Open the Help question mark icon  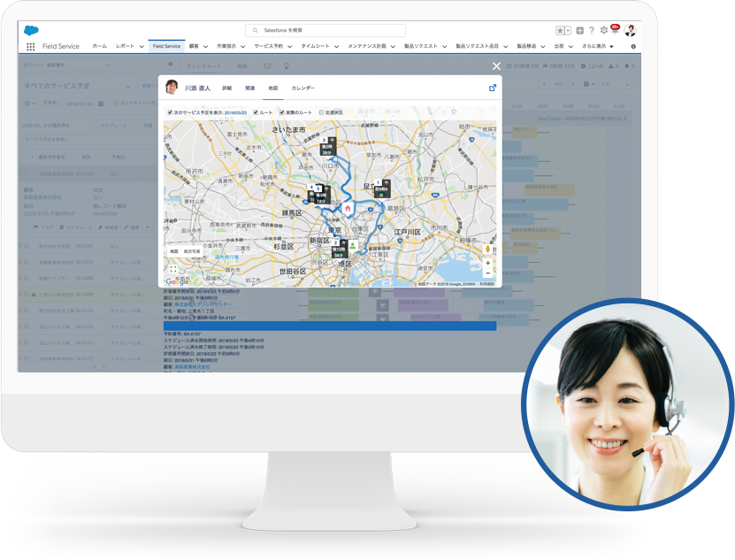tap(592, 30)
